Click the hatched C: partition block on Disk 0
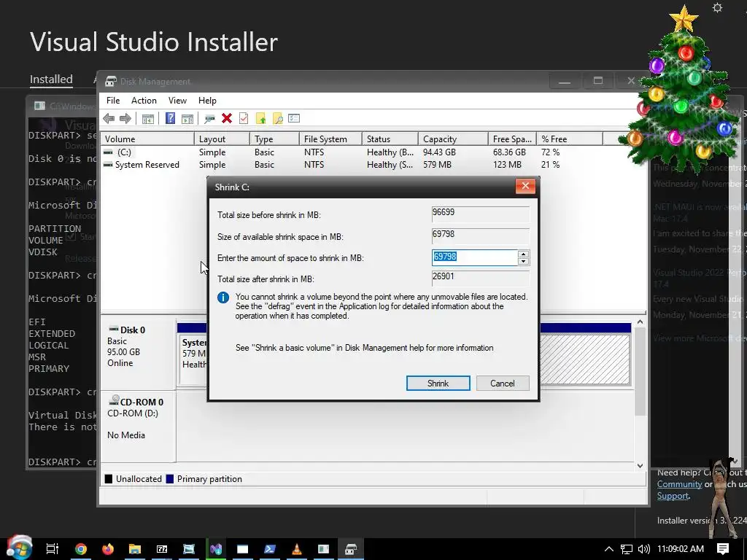Image resolution: width=747 pixels, height=560 pixels. click(584, 359)
